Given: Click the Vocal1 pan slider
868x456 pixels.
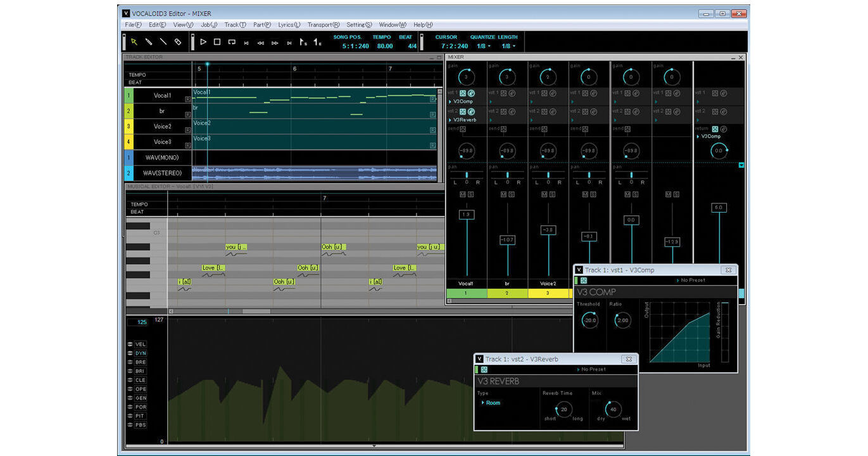Looking at the screenshot, I should [x=467, y=175].
